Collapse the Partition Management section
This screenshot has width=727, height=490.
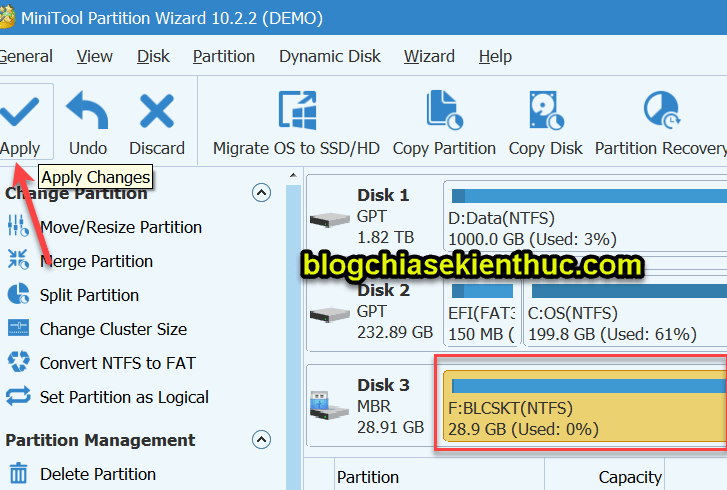(261, 439)
